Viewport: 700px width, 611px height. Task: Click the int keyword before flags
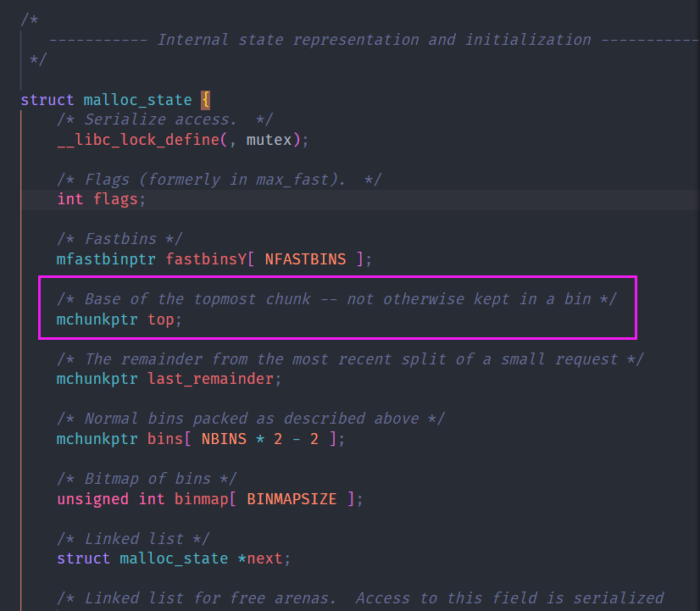click(x=70, y=199)
